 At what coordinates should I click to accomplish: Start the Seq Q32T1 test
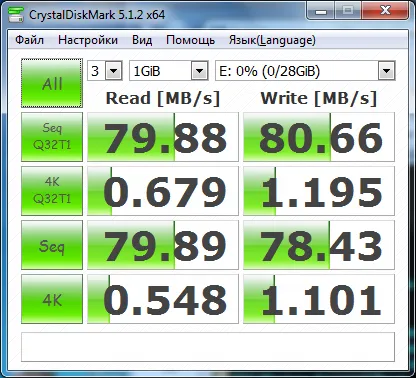pos(52,137)
